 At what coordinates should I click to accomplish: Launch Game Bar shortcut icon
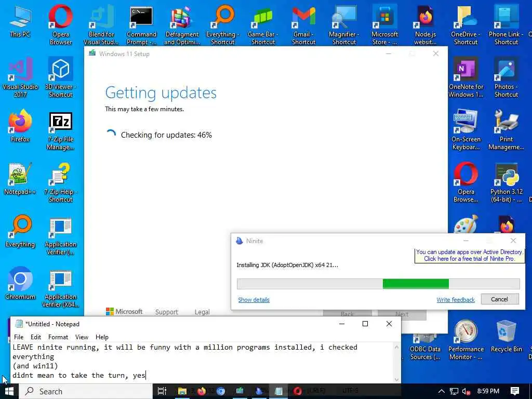point(263,25)
